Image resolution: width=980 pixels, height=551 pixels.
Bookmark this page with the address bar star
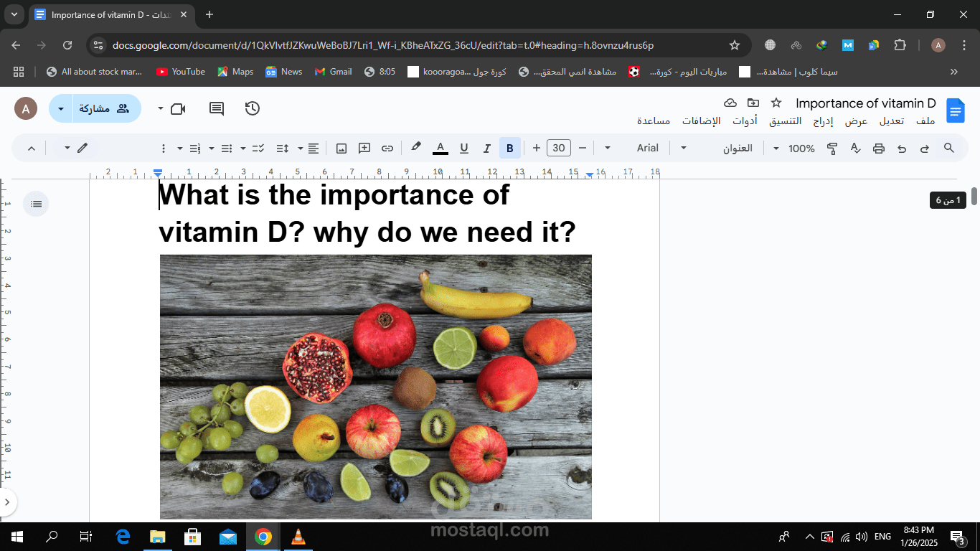735,45
